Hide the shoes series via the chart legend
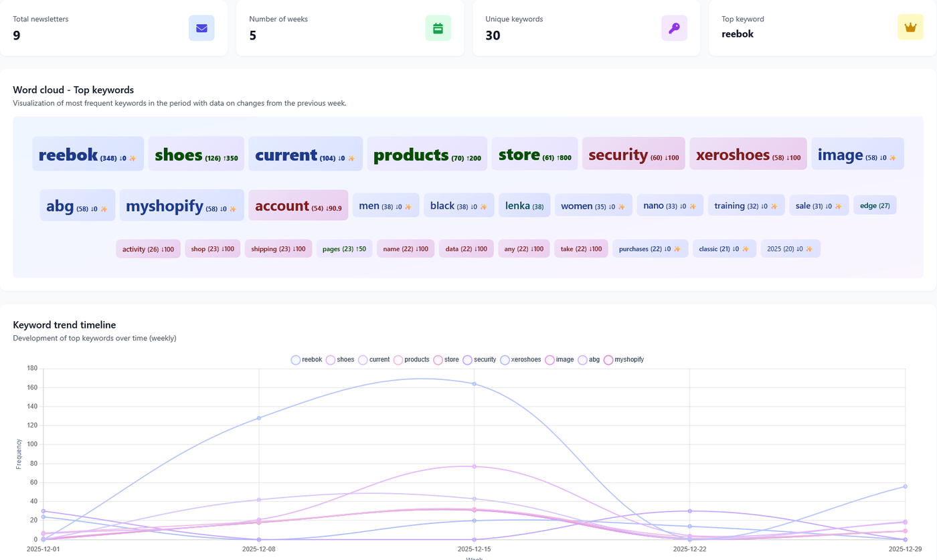The height and width of the screenshot is (560, 937). tap(340, 360)
